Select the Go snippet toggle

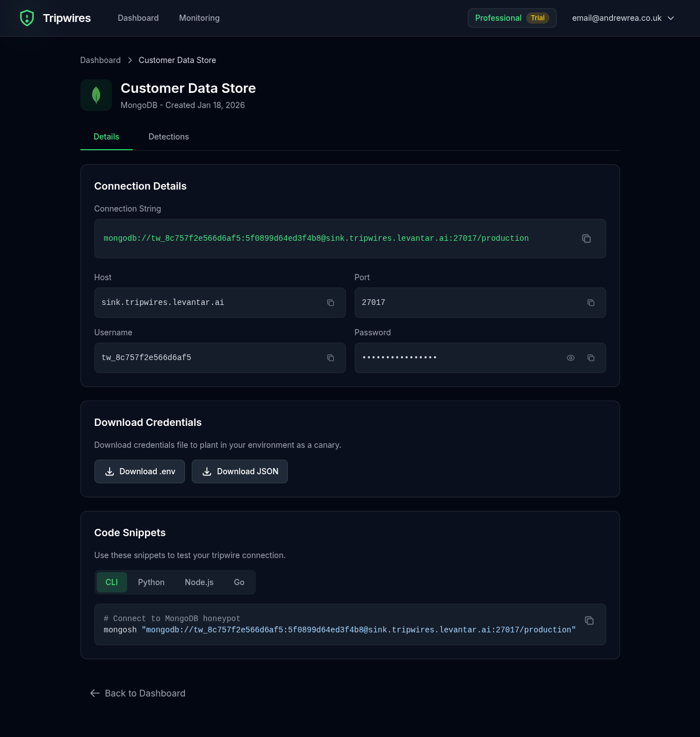239,582
